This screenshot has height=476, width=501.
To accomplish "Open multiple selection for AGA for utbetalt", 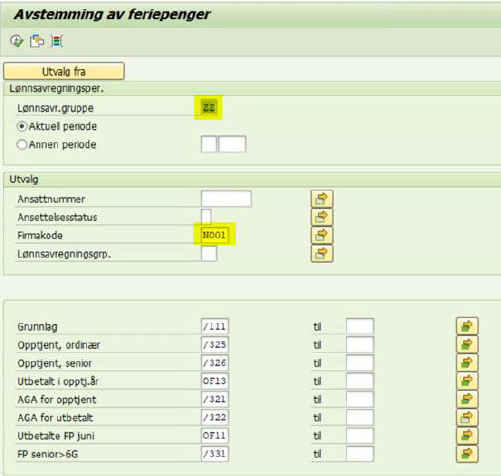I will [467, 417].
